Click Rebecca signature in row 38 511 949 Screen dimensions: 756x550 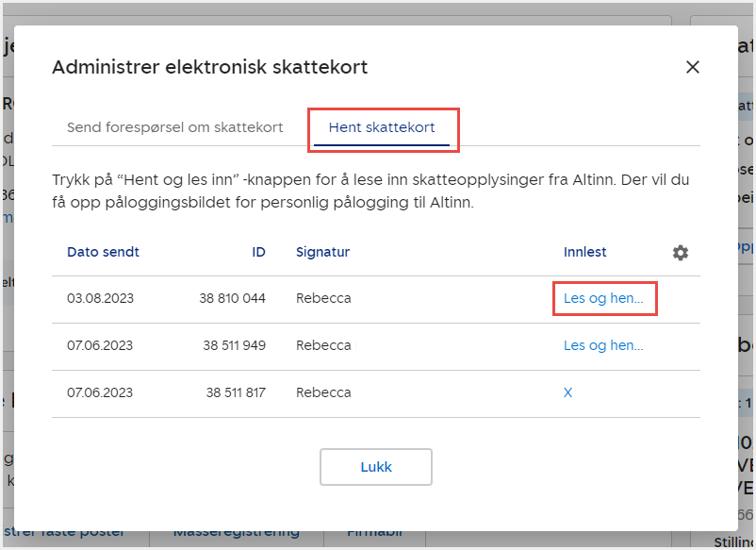click(323, 345)
